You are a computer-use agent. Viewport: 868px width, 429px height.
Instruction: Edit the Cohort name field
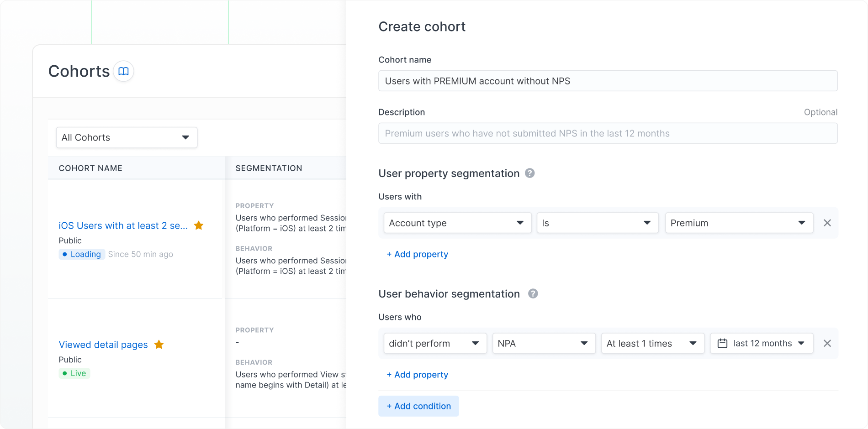(608, 81)
